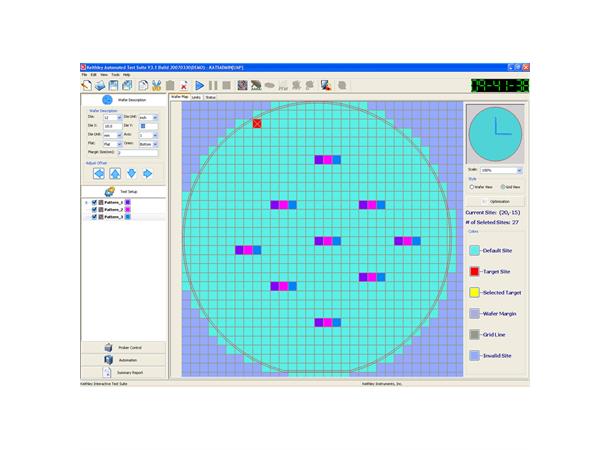Switch to the Status tab
The image size is (610, 450).
pyautogui.click(x=211, y=98)
